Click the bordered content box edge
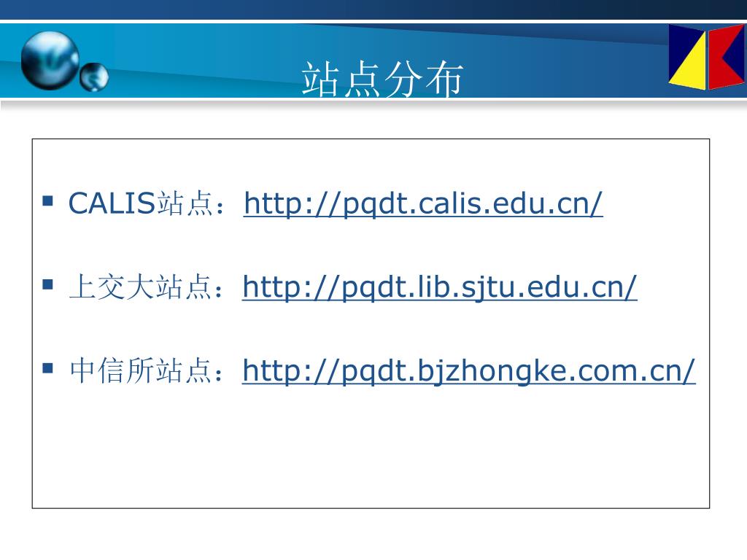 click(32, 324)
